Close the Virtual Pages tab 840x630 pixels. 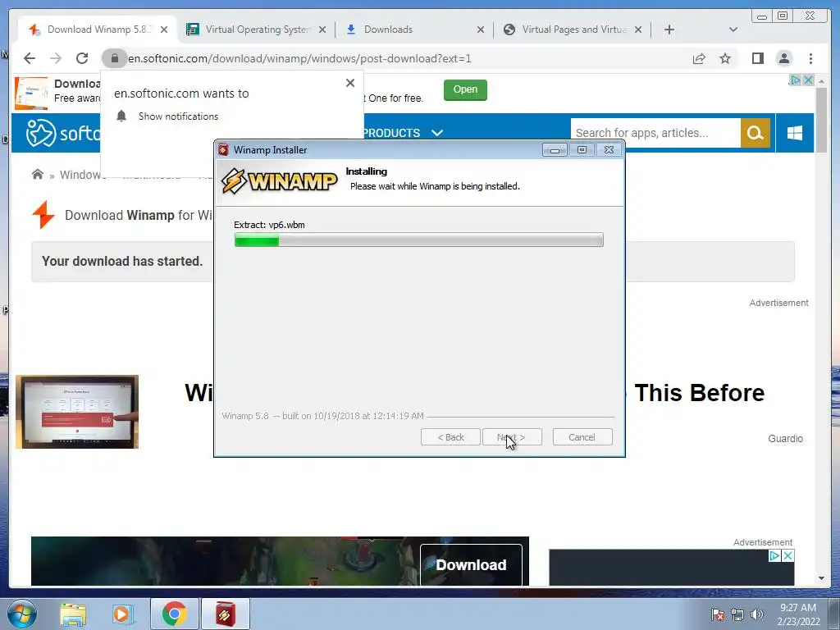pos(638,30)
